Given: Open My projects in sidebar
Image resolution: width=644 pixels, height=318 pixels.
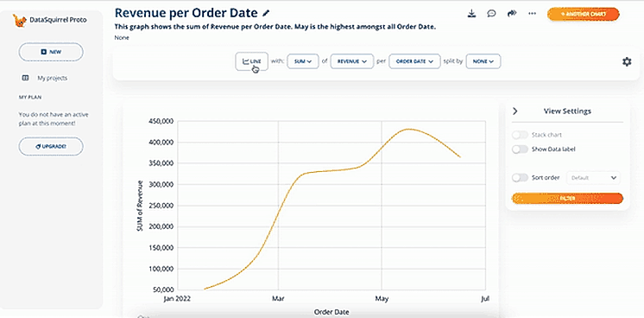Looking at the screenshot, I should coord(52,78).
